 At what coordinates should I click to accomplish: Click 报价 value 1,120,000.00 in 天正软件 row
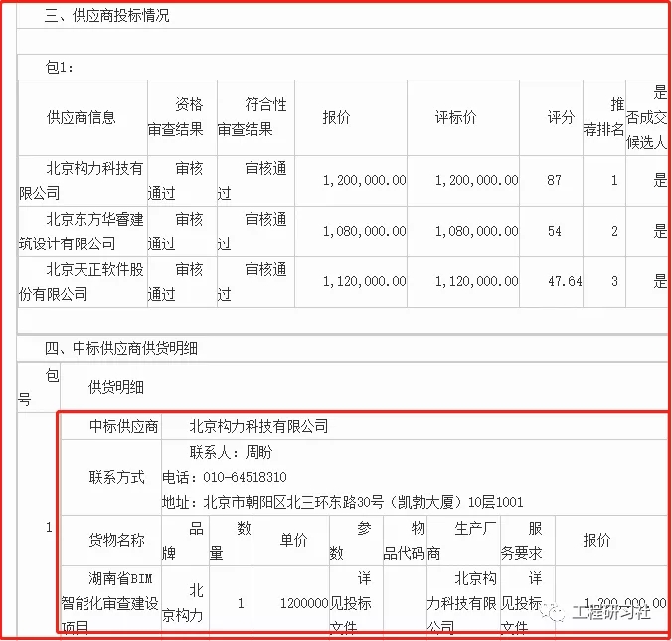[x=364, y=282]
